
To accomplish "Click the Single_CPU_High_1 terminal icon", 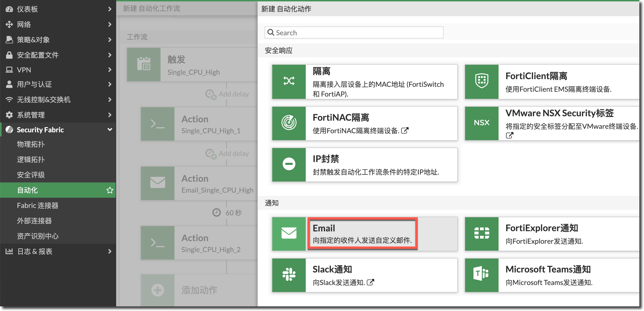I will 158,124.
